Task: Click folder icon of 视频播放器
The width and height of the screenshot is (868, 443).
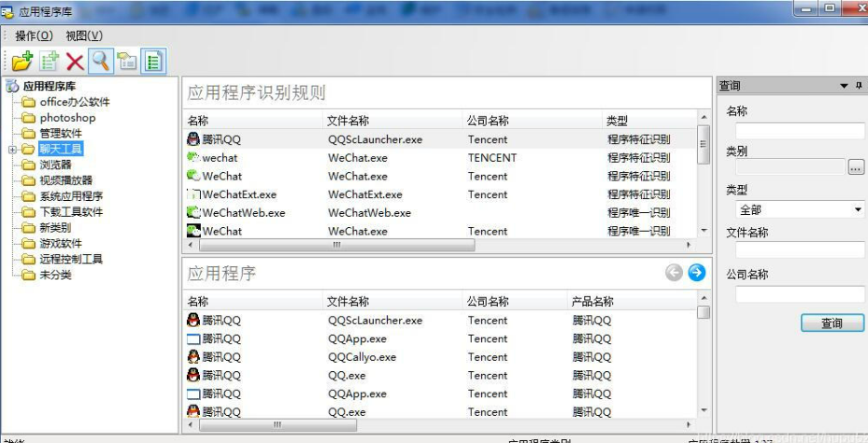Action: click(x=28, y=180)
